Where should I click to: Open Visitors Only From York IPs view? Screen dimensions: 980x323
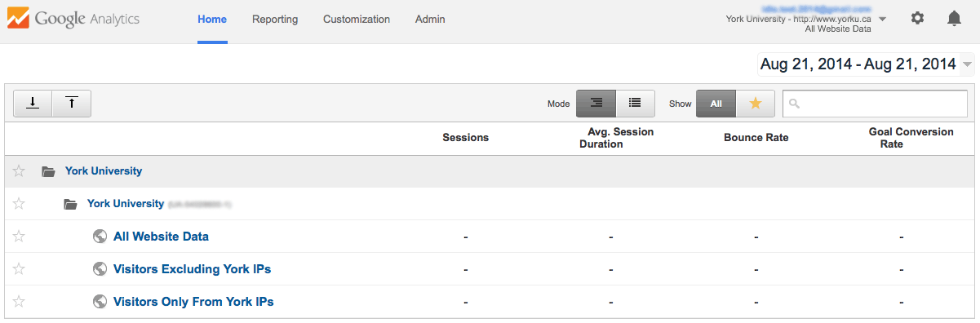tap(193, 302)
